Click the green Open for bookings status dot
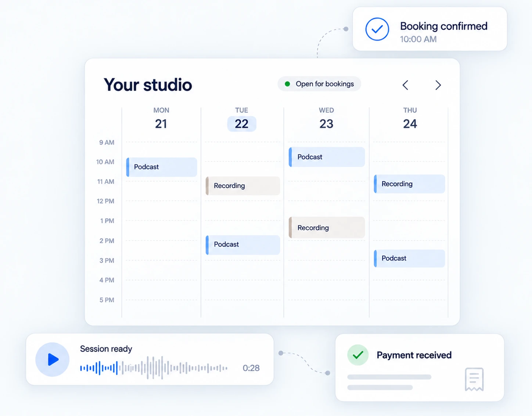Screen dimensions: 532x416 click(x=288, y=84)
